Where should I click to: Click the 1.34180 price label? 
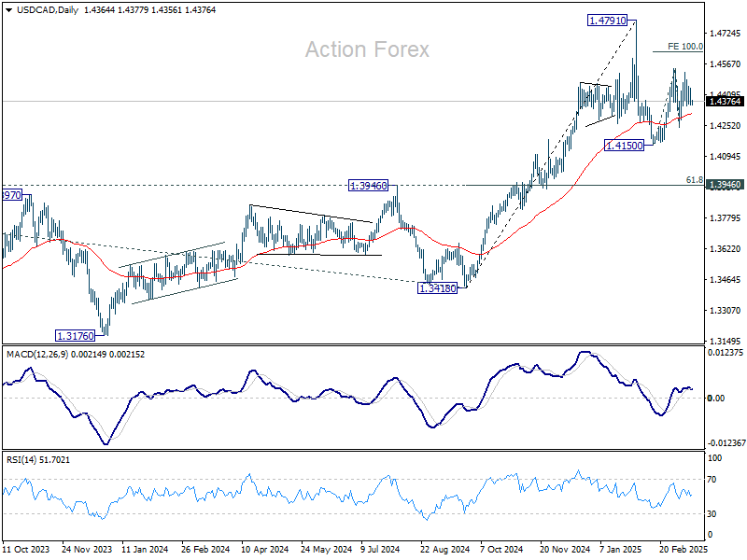437,288
